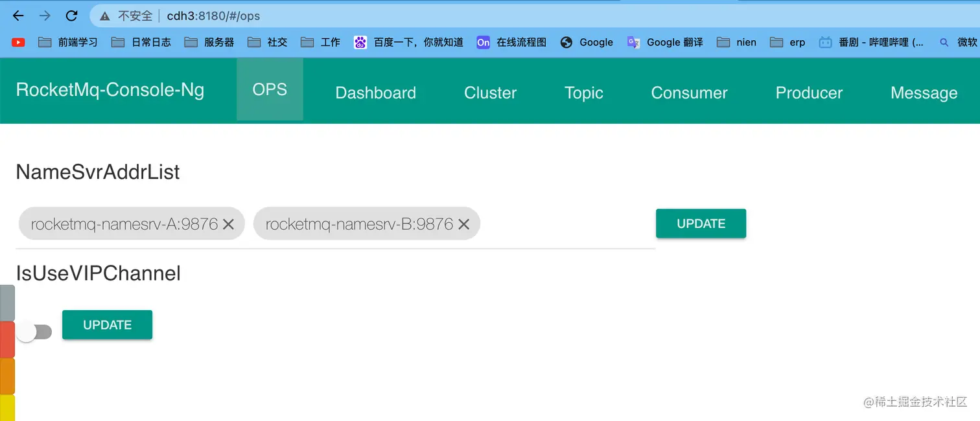Screen dimensions: 980x421
Task: Open the Google bookmark
Action: [587, 42]
